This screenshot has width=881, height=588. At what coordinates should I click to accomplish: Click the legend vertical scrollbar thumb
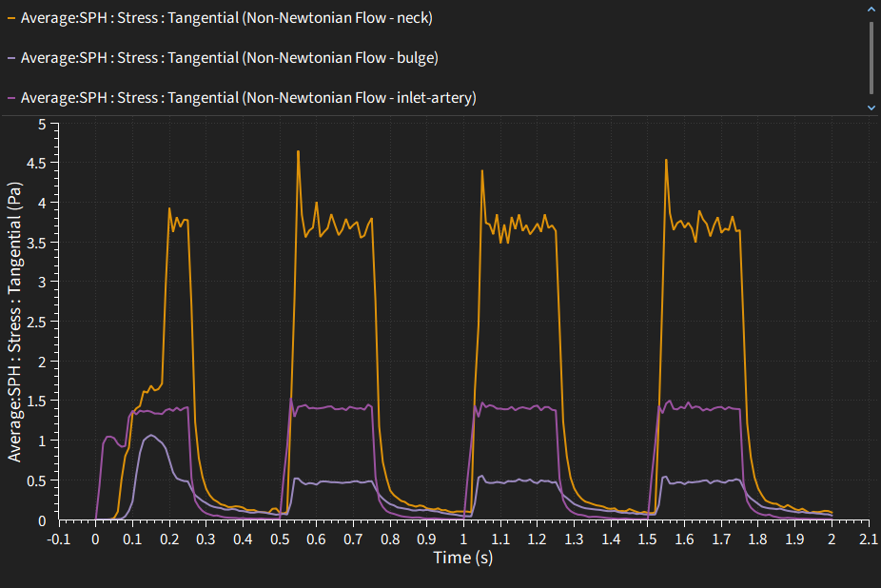(x=871, y=58)
